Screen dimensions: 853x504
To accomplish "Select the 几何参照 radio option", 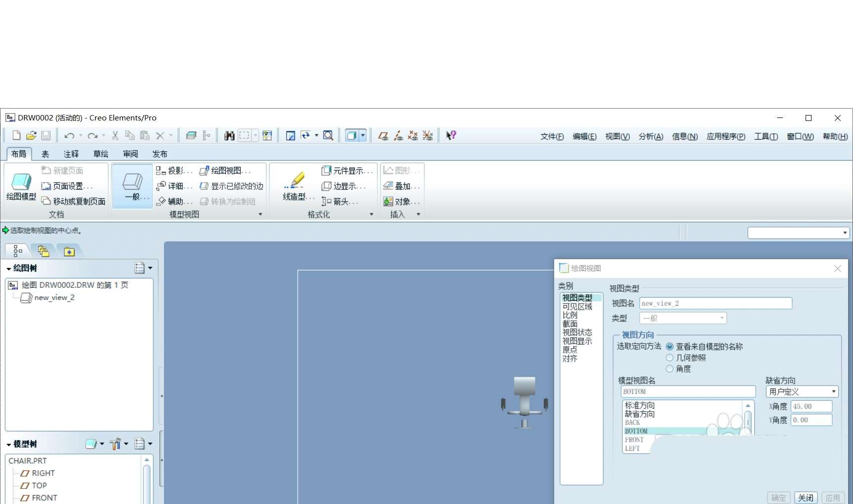I will pyautogui.click(x=670, y=357).
